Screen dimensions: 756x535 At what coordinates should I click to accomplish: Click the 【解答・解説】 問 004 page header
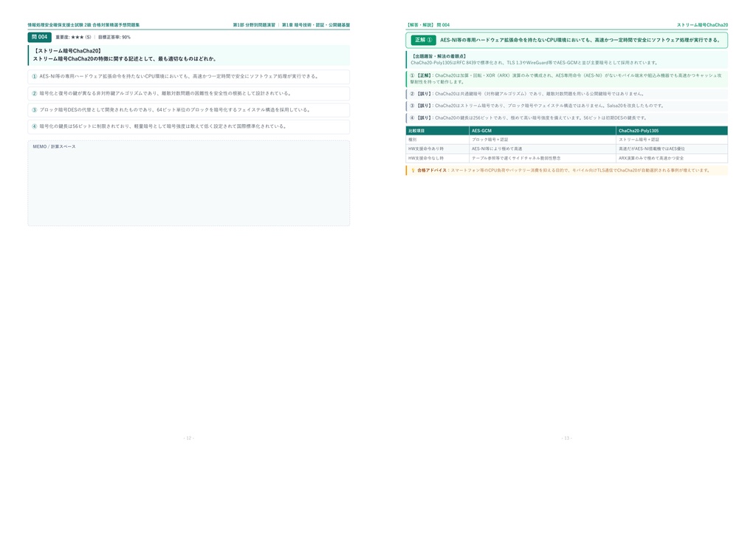427,24
